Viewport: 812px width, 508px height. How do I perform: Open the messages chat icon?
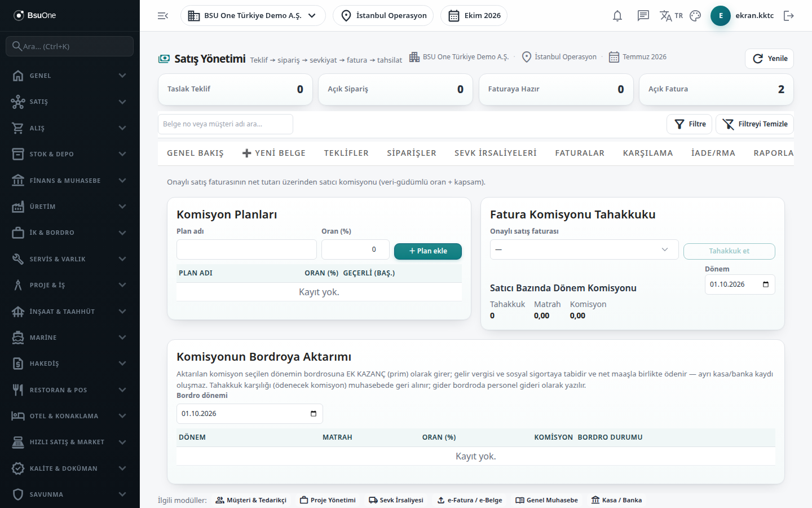point(643,16)
